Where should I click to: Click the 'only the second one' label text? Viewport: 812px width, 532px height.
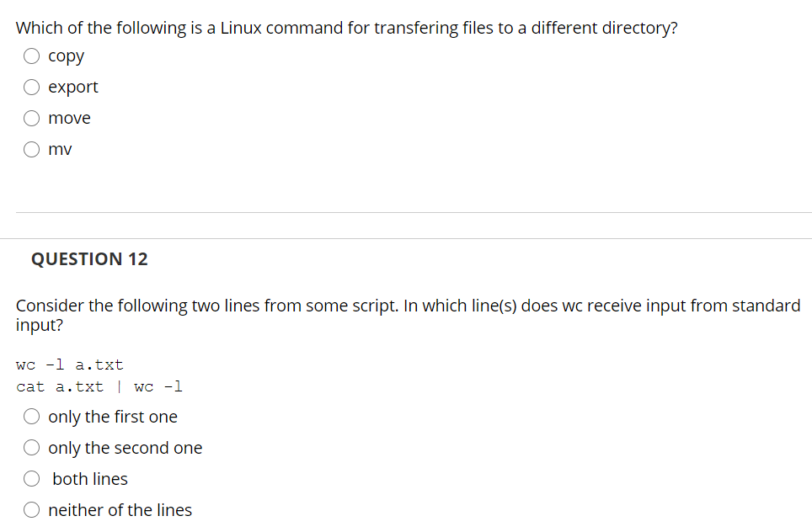126,449
